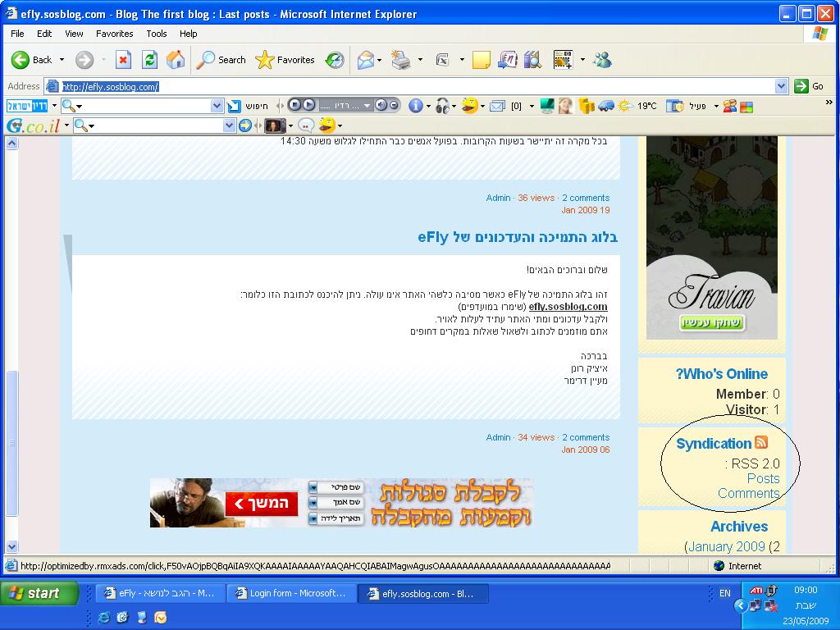The height and width of the screenshot is (630, 840).
Task: Click the vertical scrollbar up arrow
Action: [x=11, y=143]
